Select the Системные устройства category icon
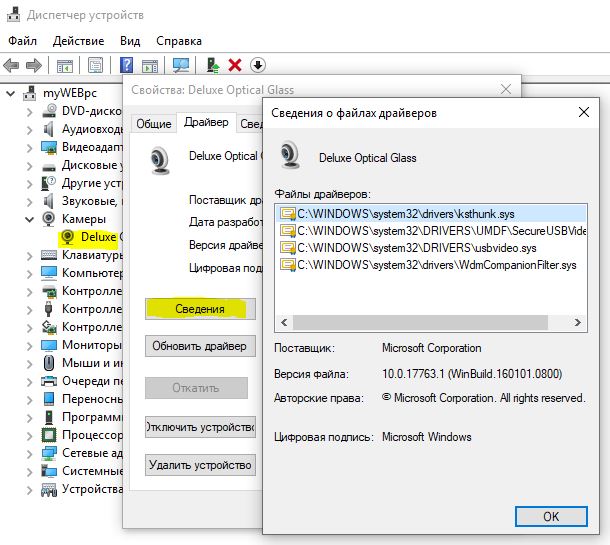Image resolution: width=610 pixels, height=545 pixels. pyautogui.click(x=49, y=471)
